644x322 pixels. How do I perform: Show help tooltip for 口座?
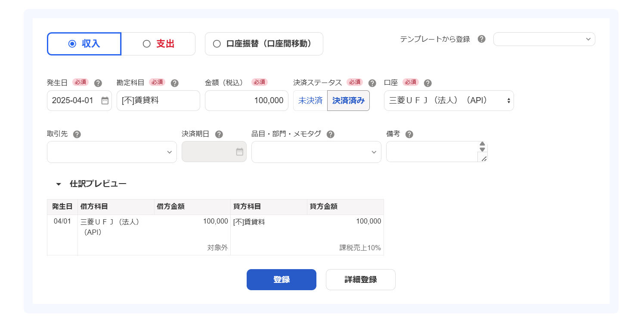pyautogui.click(x=427, y=83)
